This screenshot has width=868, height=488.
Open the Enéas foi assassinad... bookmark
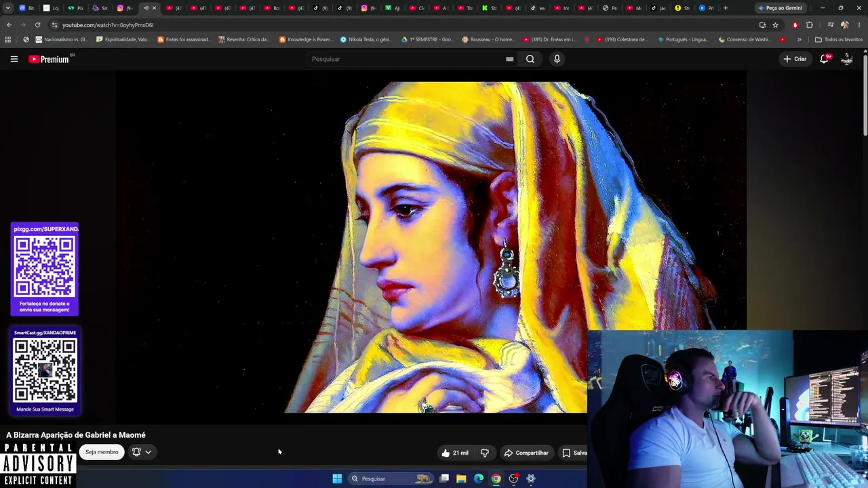pos(184,39)
